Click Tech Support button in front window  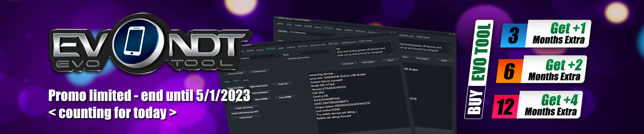[368, 62]
